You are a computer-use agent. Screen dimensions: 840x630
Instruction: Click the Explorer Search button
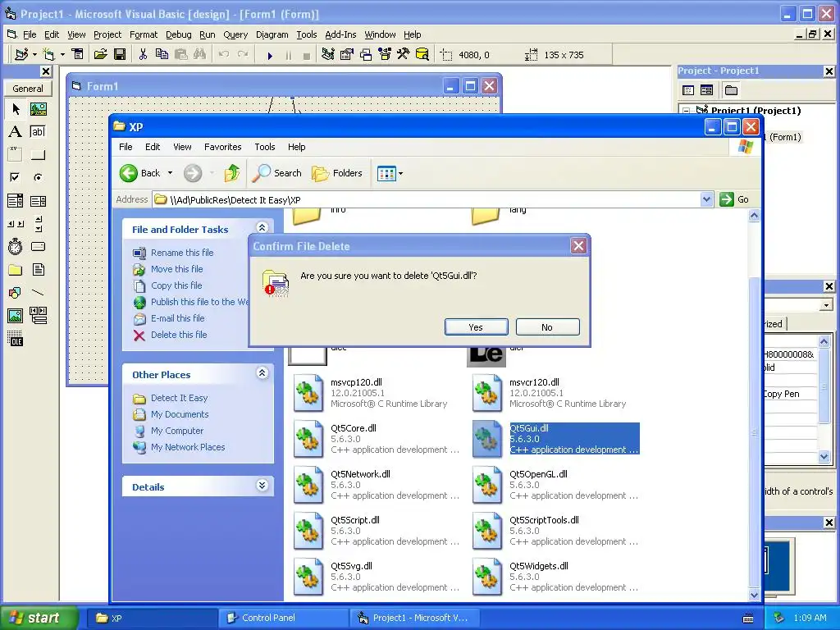[x=277, y=173]
